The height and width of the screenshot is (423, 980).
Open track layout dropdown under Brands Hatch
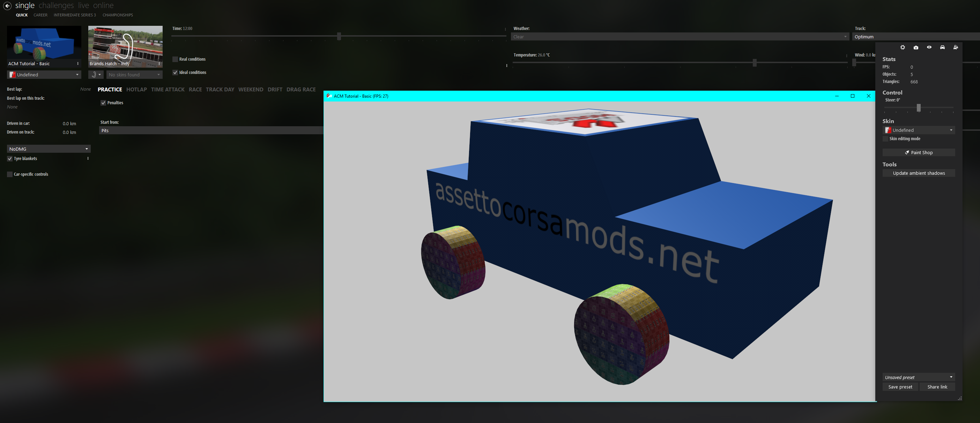[96, 75]
